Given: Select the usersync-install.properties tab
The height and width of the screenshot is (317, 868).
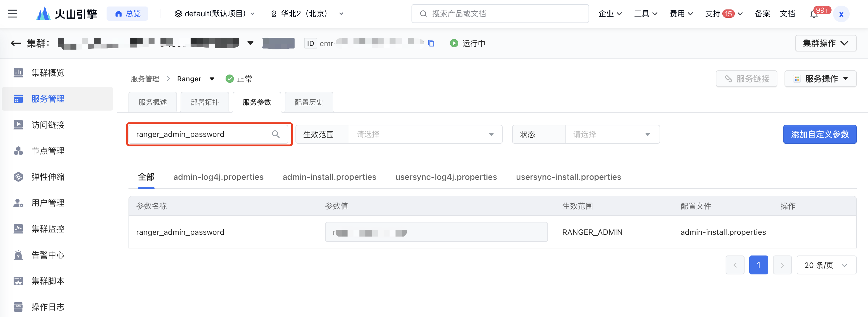Looking at the screenshot, I should [x=568, y=177].
